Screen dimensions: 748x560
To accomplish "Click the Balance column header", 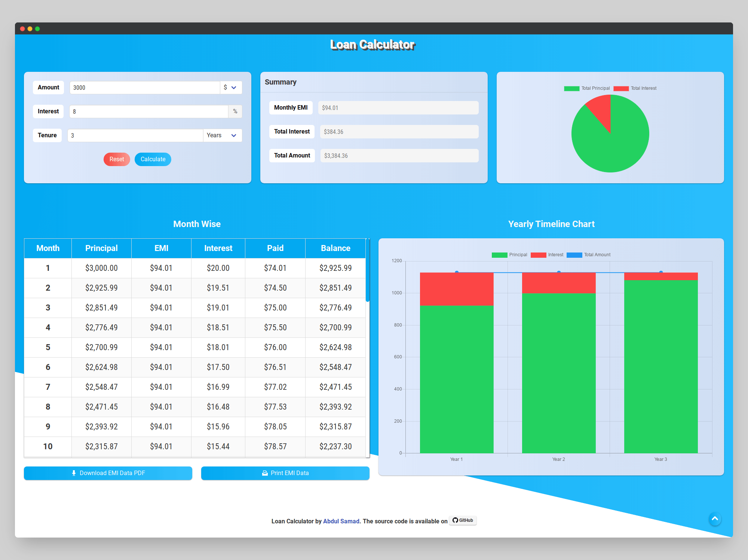I will 335,248.
